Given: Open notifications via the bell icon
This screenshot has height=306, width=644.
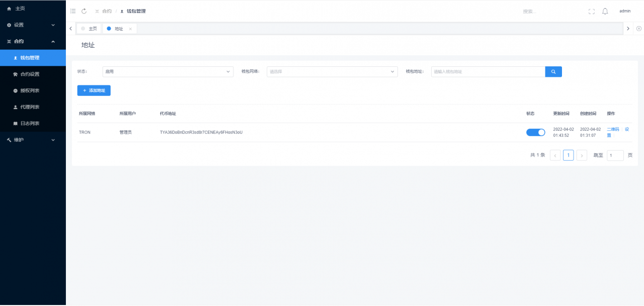Looking at the screenshot, I should [x=605, y=11].
